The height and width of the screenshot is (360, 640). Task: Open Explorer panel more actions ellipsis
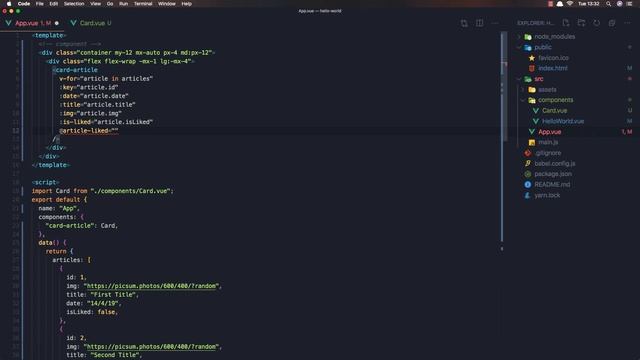[x=627, y=23]
